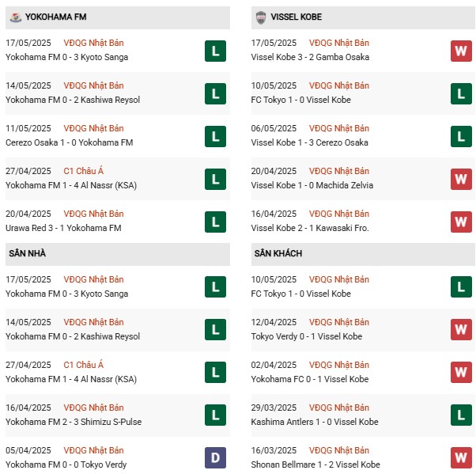Click the L badge for Al Nassr match in the top Yokohama FM list

(x=215, y=180)
